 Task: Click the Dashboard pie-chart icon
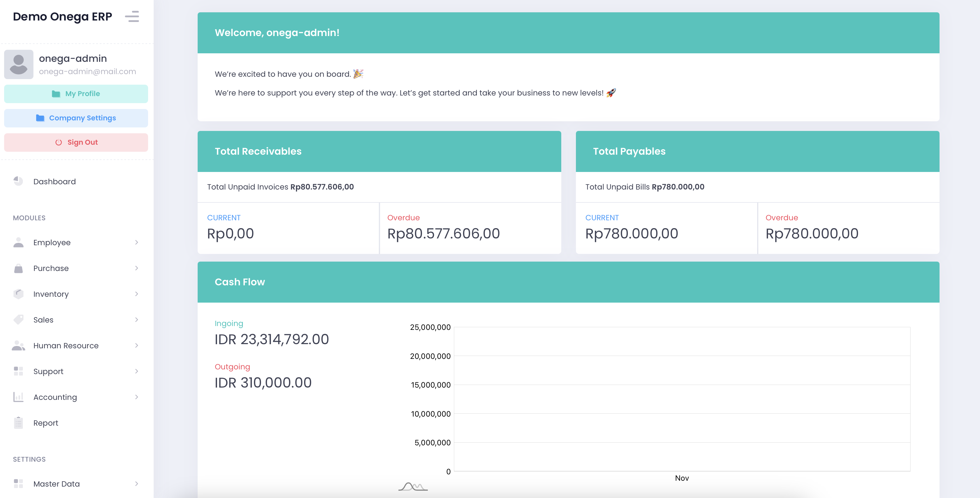click(19, 181)
